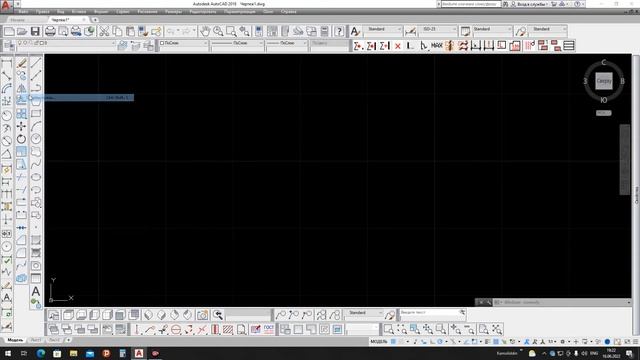This screenshot has height=360, width=640.
Task: Click the ГОСТ icon in bottom toolbar
Action: point(269,329)
